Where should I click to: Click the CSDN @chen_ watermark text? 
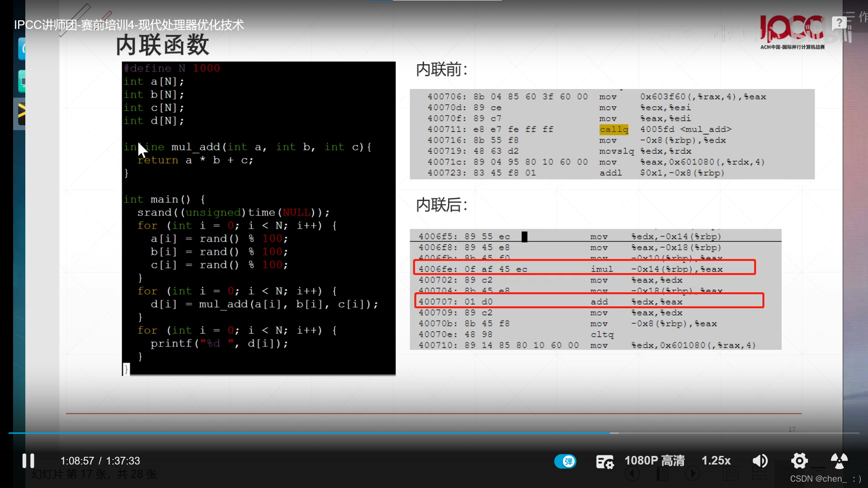818,479
